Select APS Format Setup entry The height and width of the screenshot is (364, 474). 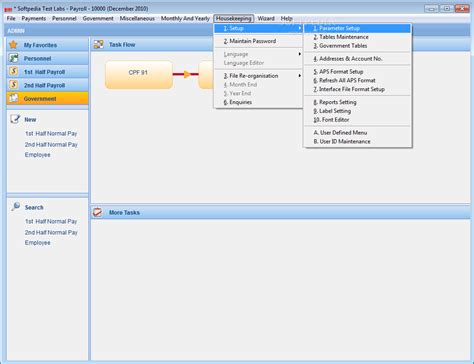click(357, 72)
